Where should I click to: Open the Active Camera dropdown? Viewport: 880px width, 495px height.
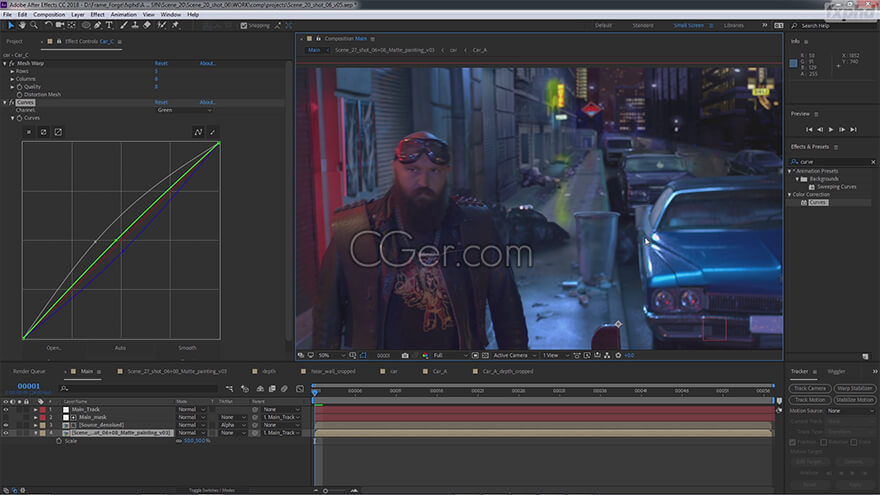514,355
